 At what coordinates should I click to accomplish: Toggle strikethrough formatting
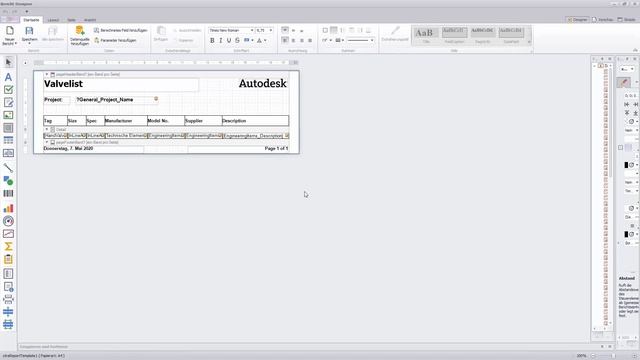tap(237, 40)
